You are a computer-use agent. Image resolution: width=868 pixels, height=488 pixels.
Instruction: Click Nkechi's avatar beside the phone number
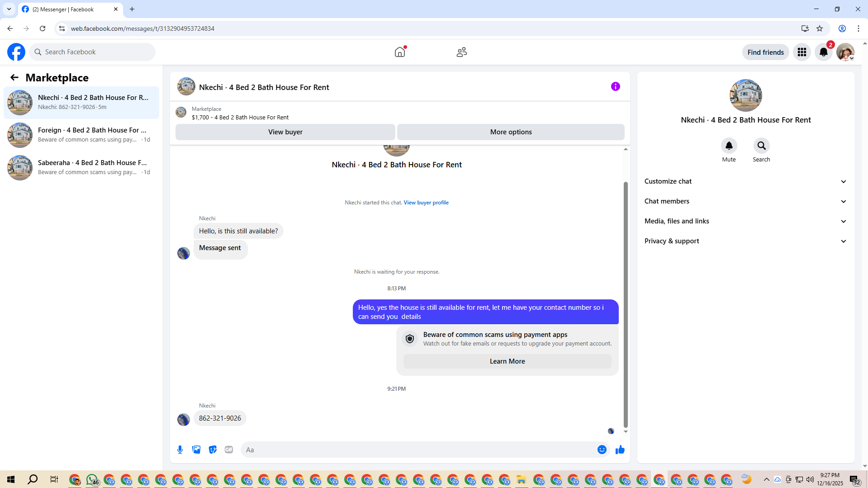pos(183,420)
